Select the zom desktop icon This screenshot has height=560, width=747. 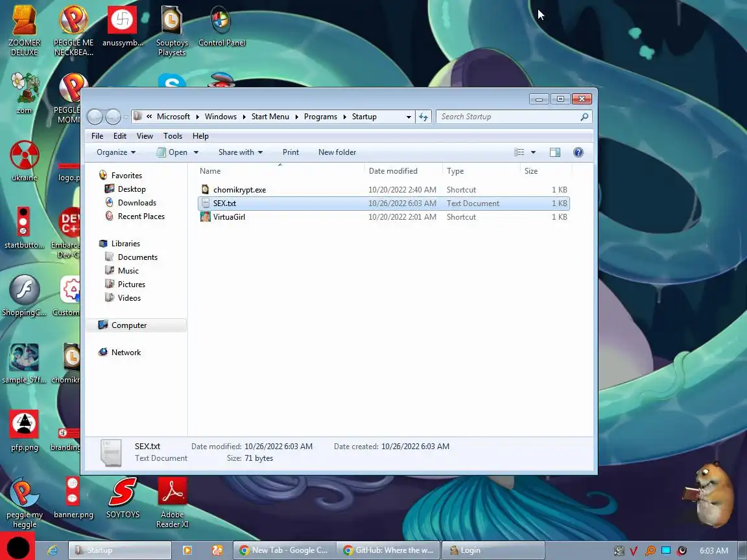pos(24,93)
